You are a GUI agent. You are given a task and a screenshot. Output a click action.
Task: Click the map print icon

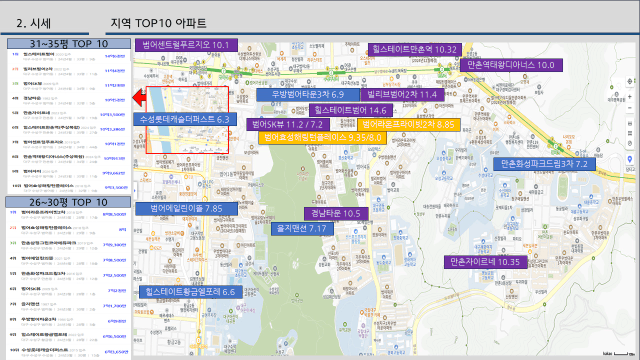pyautogui.click(x=630, y=123)
